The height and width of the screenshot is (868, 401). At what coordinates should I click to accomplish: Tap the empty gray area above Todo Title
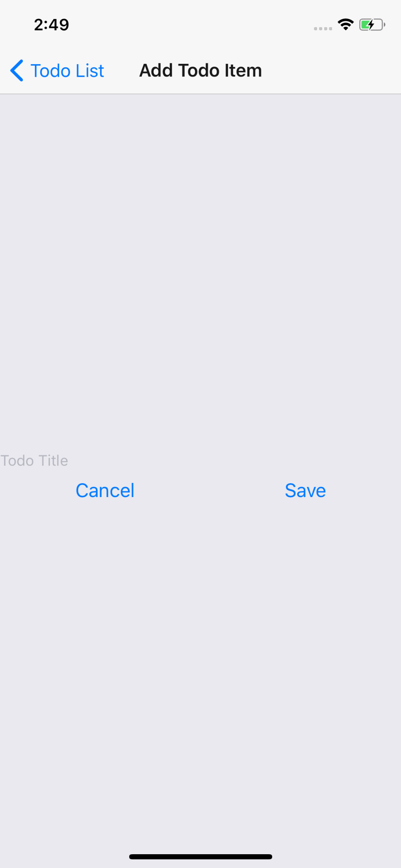pyautogui.click(x=200, y=272)
